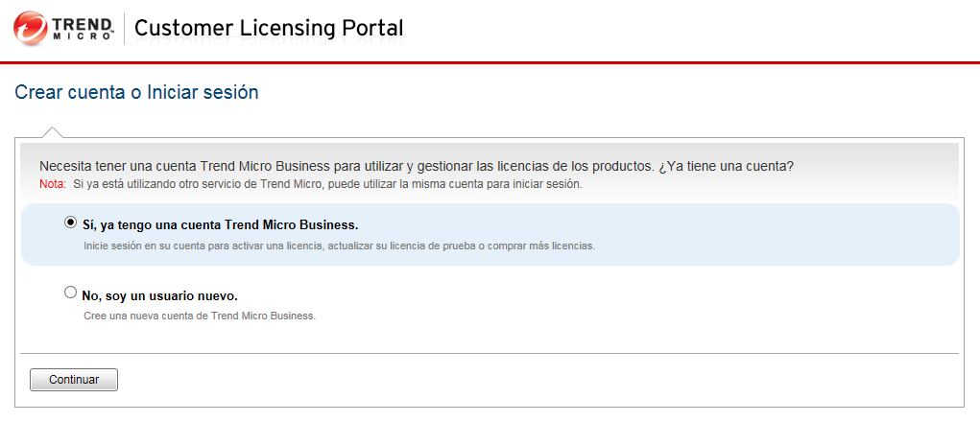
Task: Click the red Trend Micro globe emblem
Action: [x=30, y=30]
